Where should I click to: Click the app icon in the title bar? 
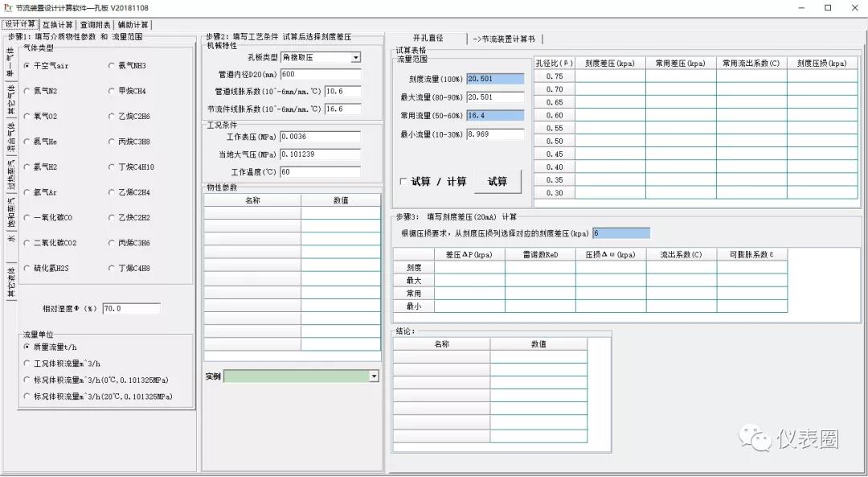[x=7, y=7]
